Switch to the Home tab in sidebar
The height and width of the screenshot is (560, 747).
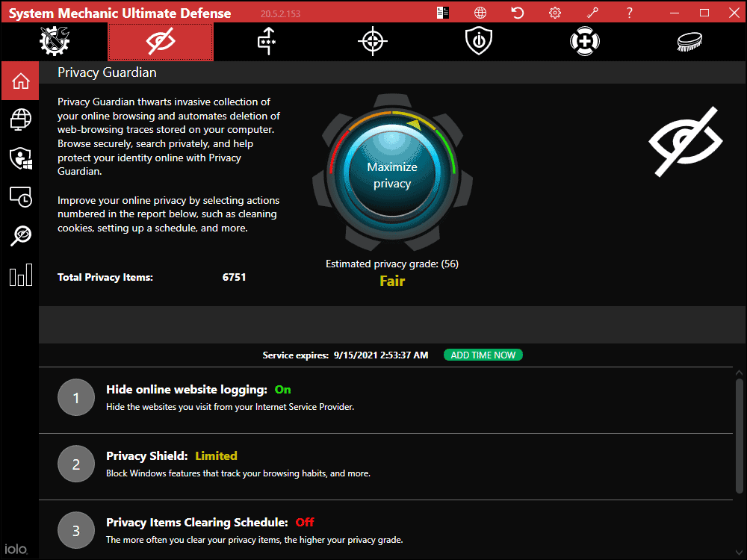point(20,81)
